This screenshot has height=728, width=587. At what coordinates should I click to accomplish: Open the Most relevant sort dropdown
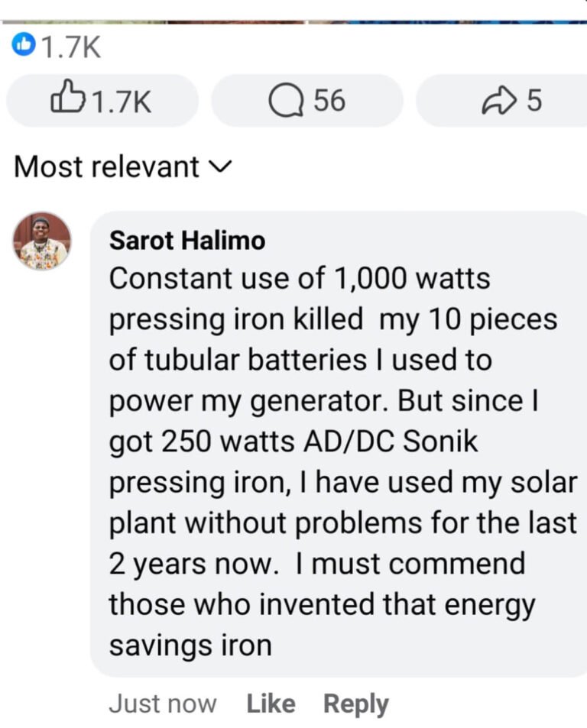[x=122, y=167]
